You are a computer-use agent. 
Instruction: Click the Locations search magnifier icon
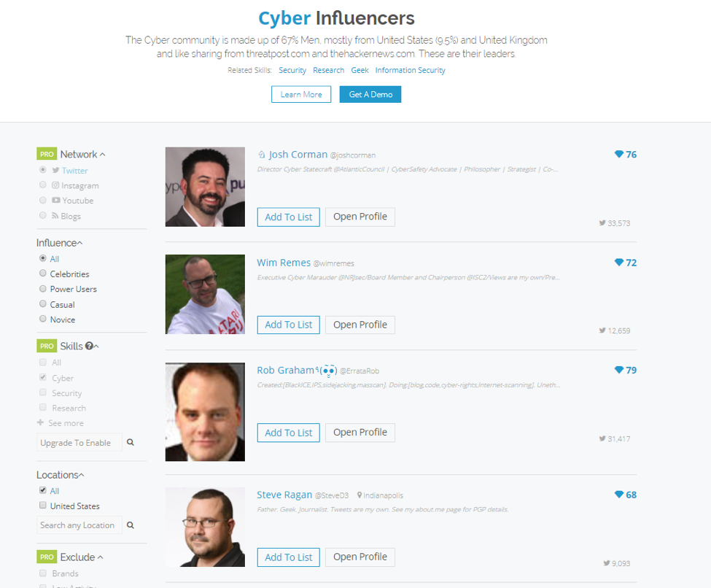point(131,525)
